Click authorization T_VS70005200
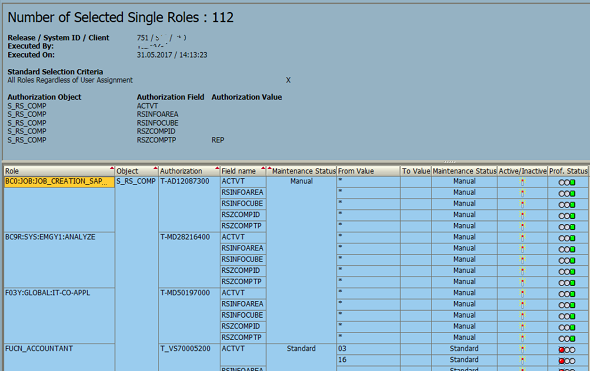Viewport: 590px width, 371px height. click(185, 348)
